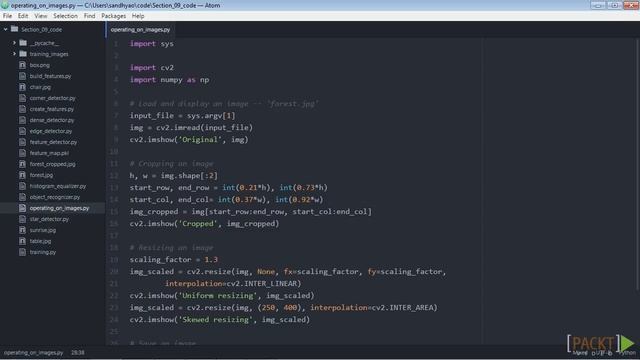Click the table.jpg image file icon
640x360 pixels.
22,241
